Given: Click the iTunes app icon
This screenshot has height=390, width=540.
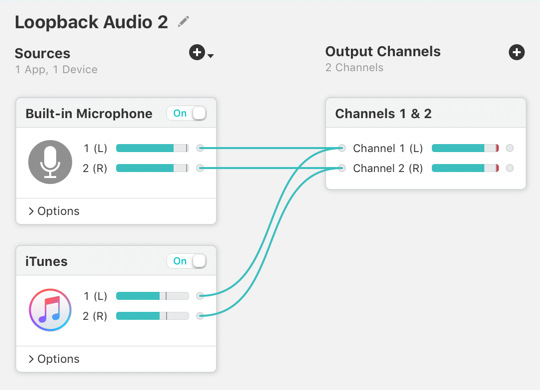Looking at the screenshot, I should [50, 310].
